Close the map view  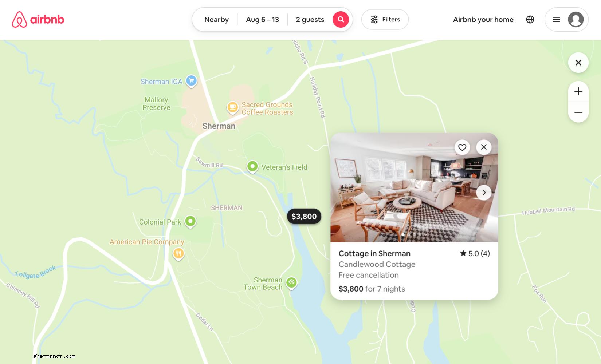click(578, 63)
